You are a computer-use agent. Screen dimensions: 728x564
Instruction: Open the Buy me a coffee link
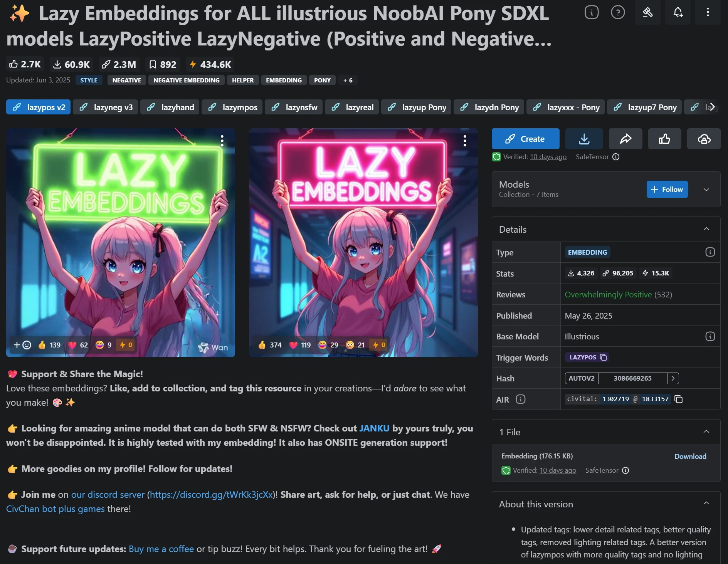(161, 549)
